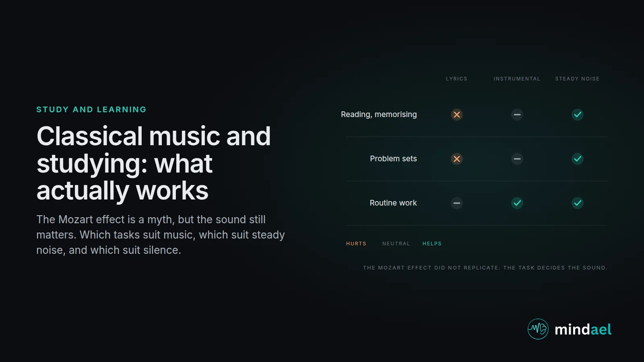Click the neutral dash icon for Routine work under Lyrics
The height and width of the screenshot is (362, 644).
tap(457, 203)
